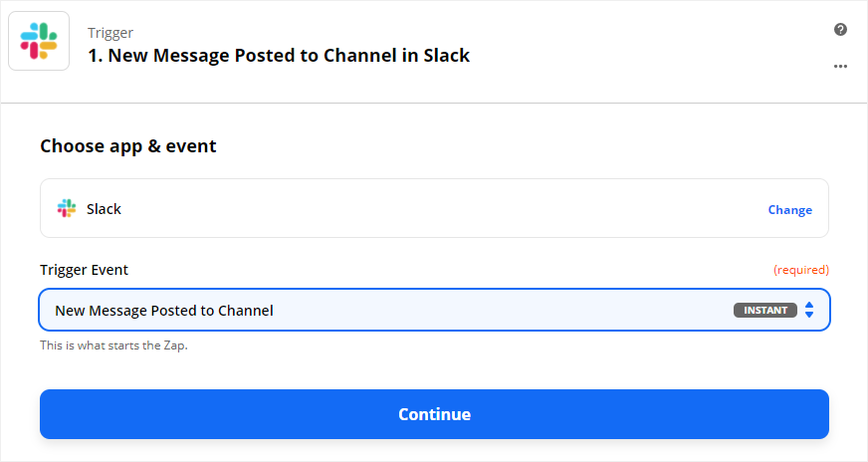The width and height of the screenshot is (868, 462).
Task: Click the 'Trigger' label above step title
Action: pyautogui.click(x=110, y=33)
